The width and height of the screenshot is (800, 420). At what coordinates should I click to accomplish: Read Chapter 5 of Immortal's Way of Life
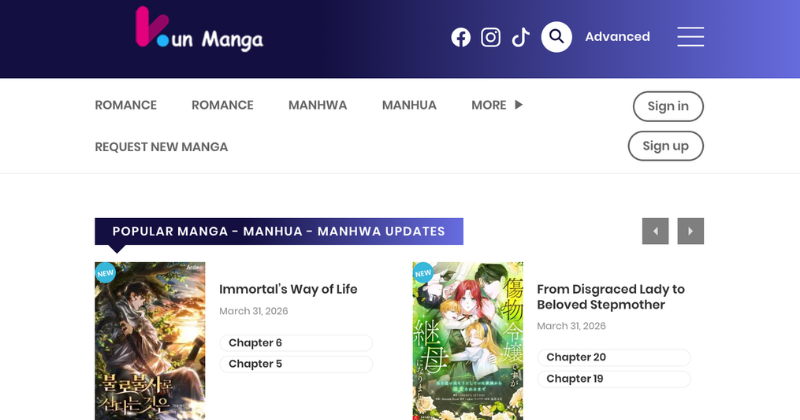click(296, 364)
